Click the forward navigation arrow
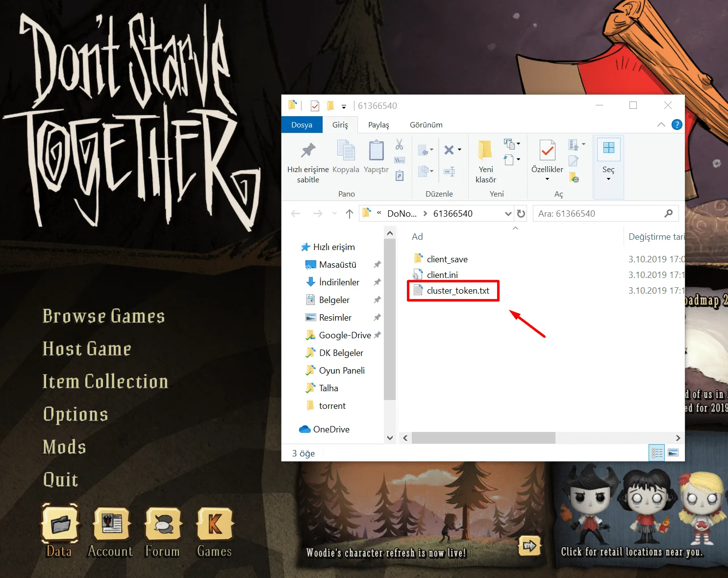 click(x=318, y=213)
